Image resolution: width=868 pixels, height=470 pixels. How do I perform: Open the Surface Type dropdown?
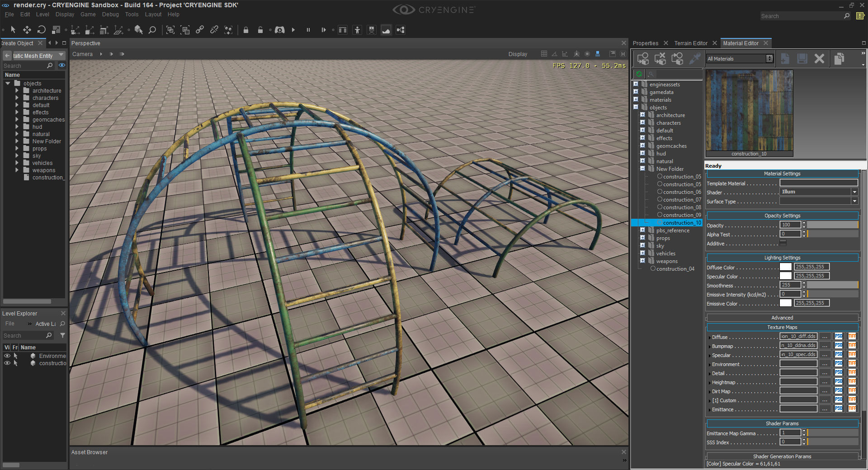819,201
